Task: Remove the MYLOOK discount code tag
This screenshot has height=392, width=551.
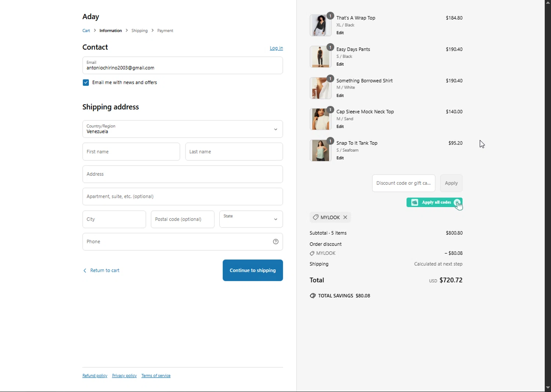Action: pyautogui.click(x=345, y=217)
